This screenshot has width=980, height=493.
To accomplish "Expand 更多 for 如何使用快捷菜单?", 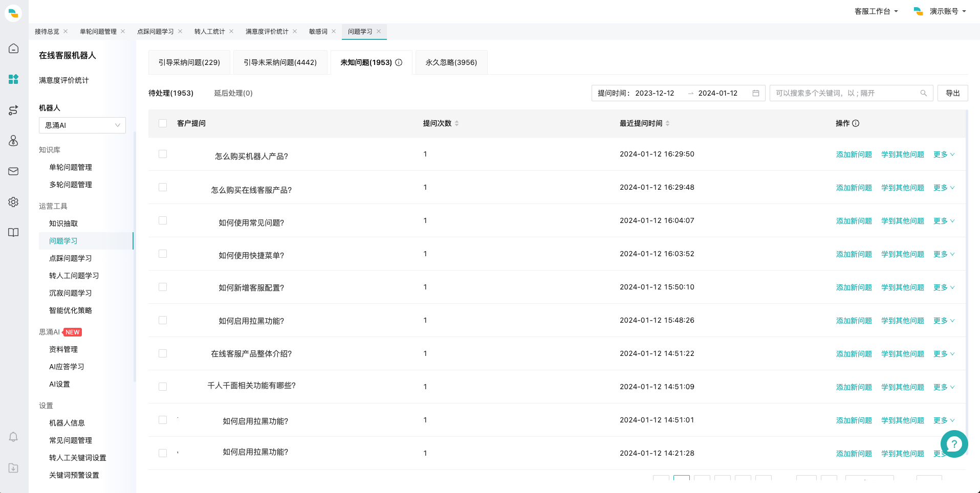I will tap(944, 254).
